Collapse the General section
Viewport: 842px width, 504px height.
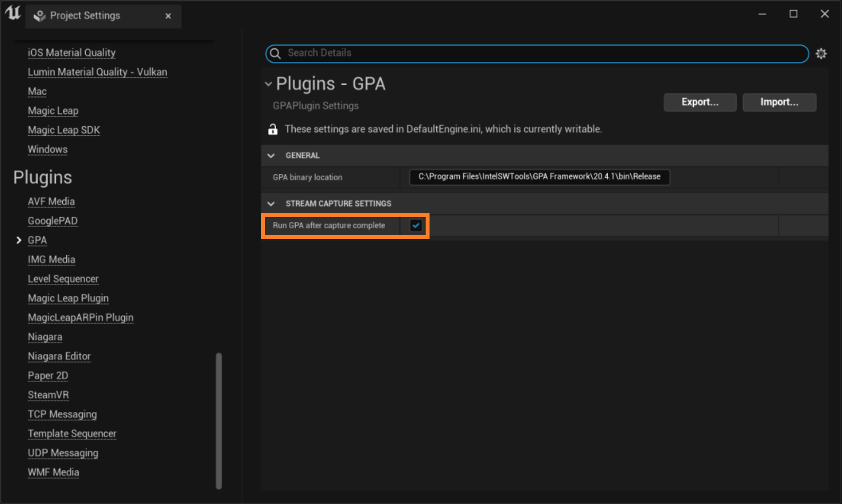pos(271,156)
